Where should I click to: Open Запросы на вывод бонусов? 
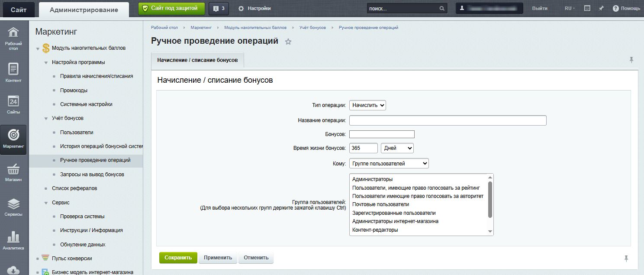[92, 175]
